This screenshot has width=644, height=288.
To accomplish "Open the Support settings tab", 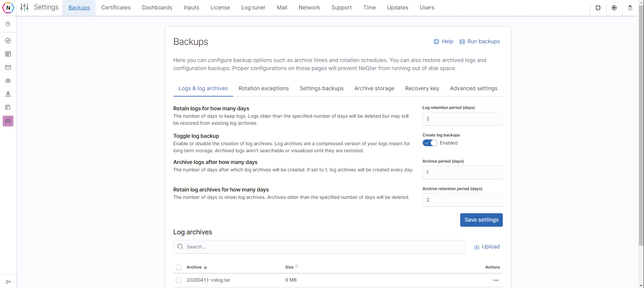I will point(341,7).
